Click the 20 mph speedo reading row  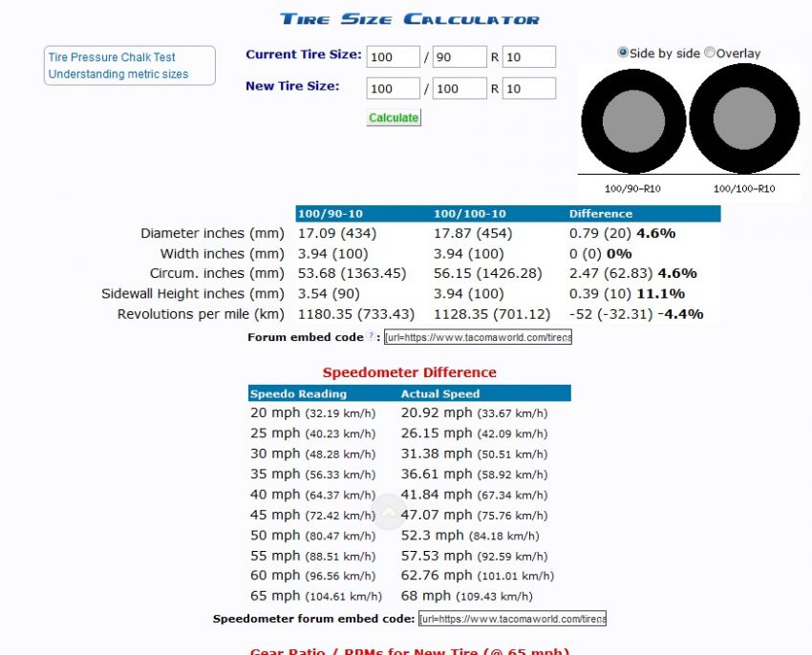(x=312, y=413)
